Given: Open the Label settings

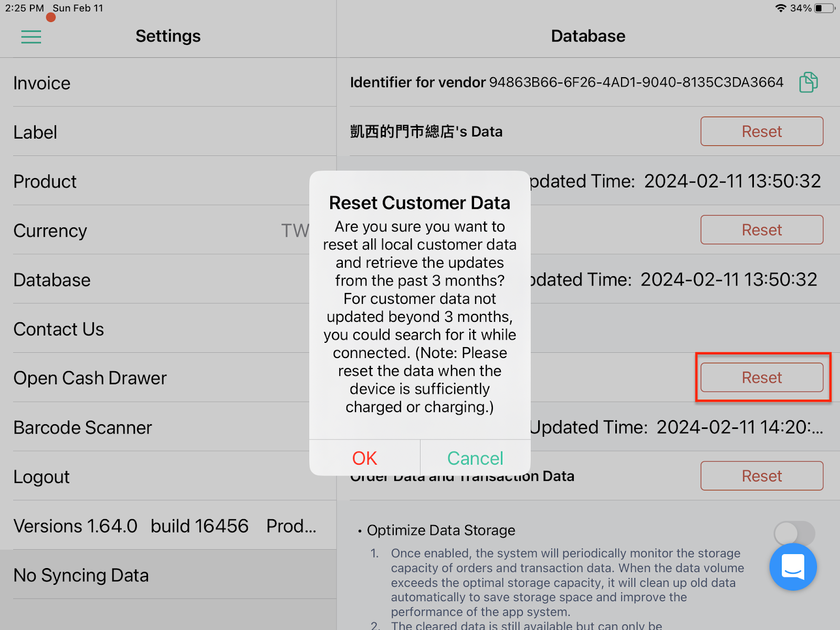Looking at the screenshot, I should [168, 132].
